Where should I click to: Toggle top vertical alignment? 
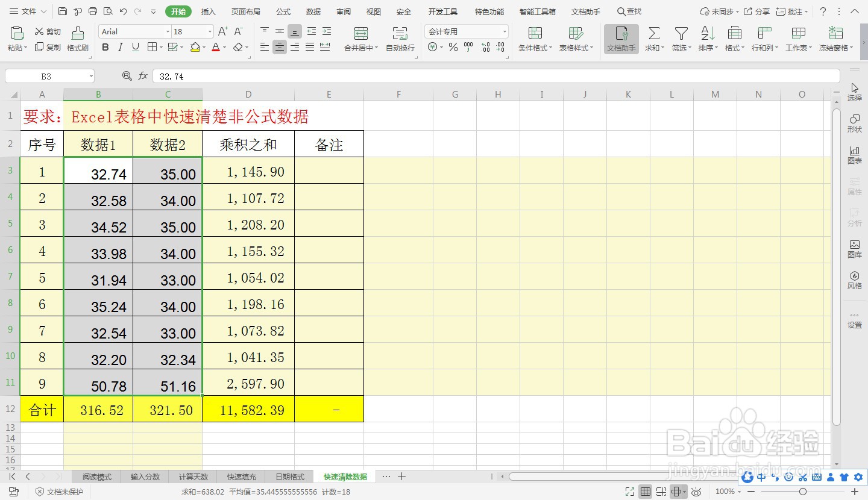pyautogui.click(x=265, y=31)
